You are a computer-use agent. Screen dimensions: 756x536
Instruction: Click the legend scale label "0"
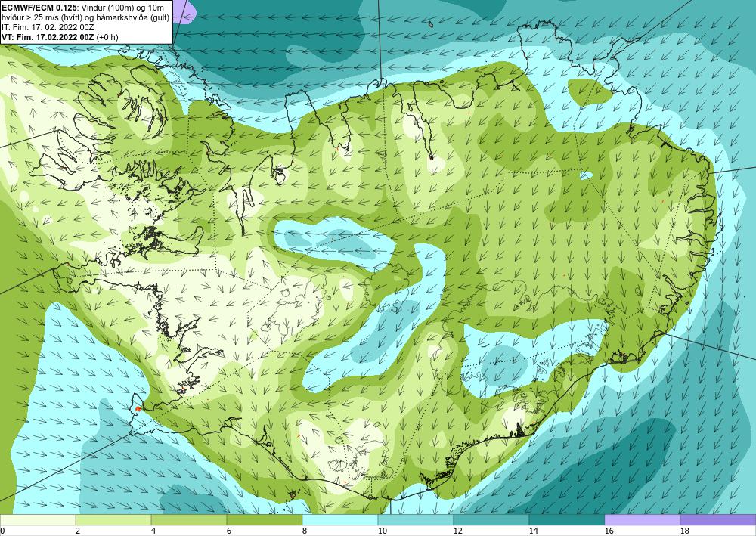(x=2, y=531)
